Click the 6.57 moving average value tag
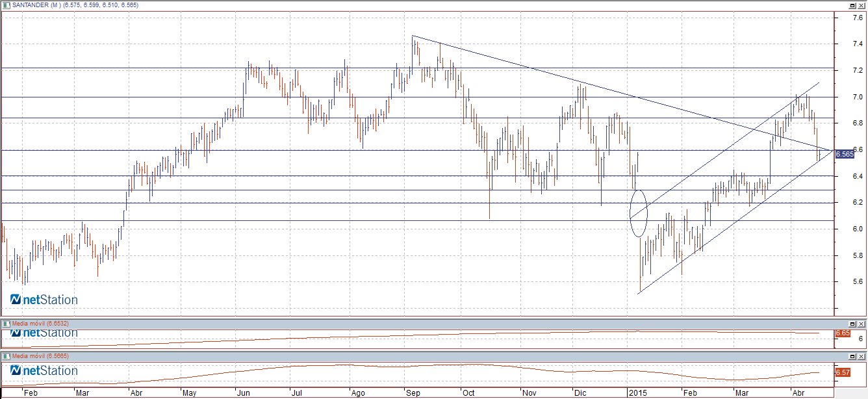This screenshot has height=399, width=868. [x=842, y=372]
